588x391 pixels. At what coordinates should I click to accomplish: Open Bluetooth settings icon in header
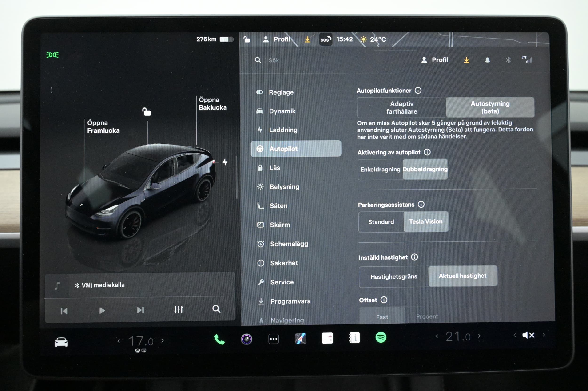click(508, 60)
